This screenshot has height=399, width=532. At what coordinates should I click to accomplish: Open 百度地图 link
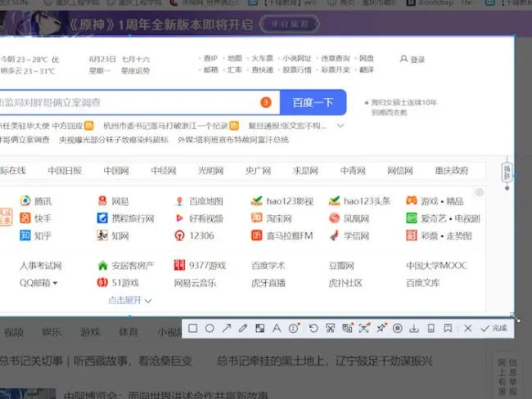[x=206, y=201]
